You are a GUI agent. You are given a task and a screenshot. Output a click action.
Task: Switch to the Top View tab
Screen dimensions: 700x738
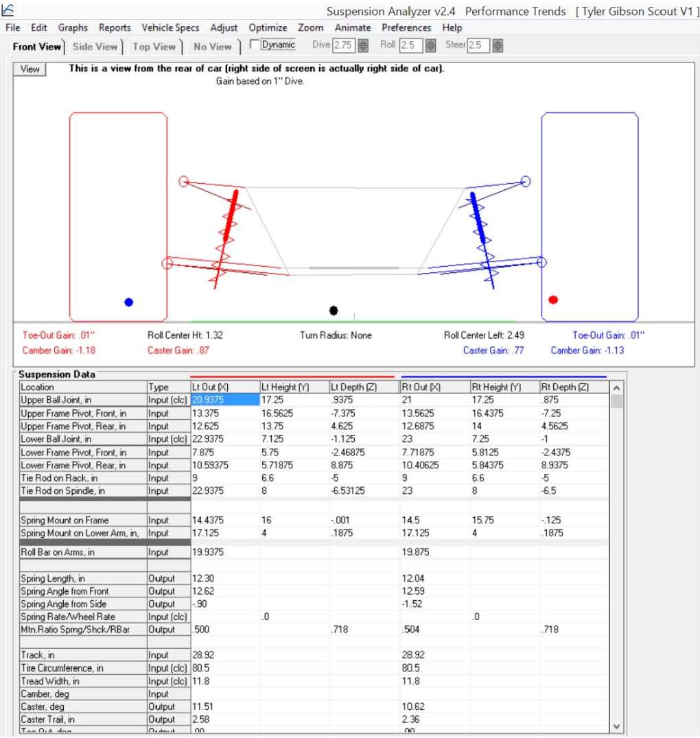(154, 47)
